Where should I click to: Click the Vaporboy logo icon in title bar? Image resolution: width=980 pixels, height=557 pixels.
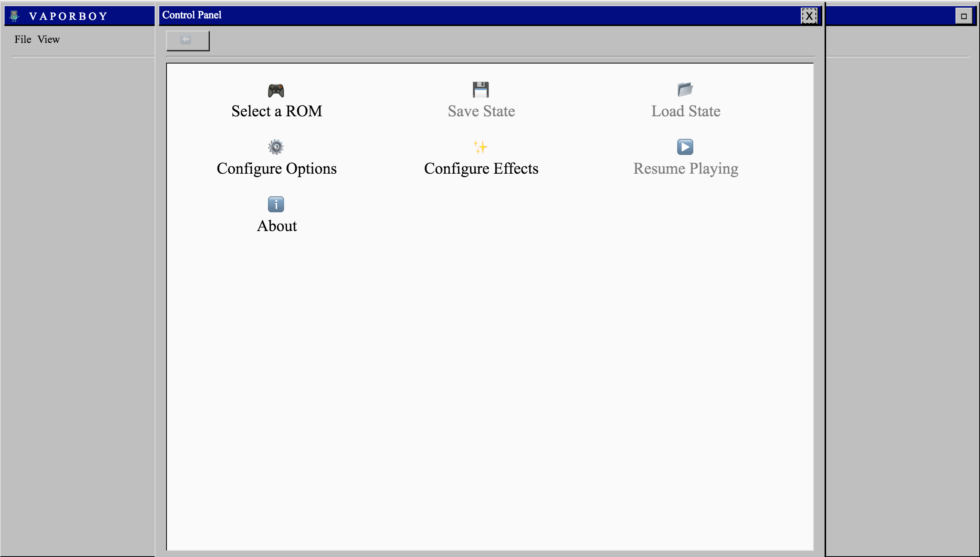(x=14, y=16)
